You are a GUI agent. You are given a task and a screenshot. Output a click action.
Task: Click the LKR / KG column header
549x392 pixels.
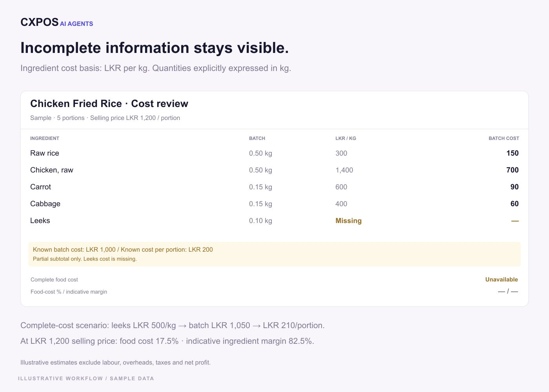346,138
